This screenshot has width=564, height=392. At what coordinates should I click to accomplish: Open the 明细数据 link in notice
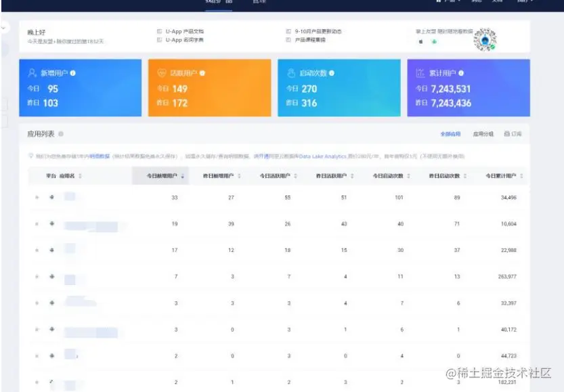click(x=100, y=156)
